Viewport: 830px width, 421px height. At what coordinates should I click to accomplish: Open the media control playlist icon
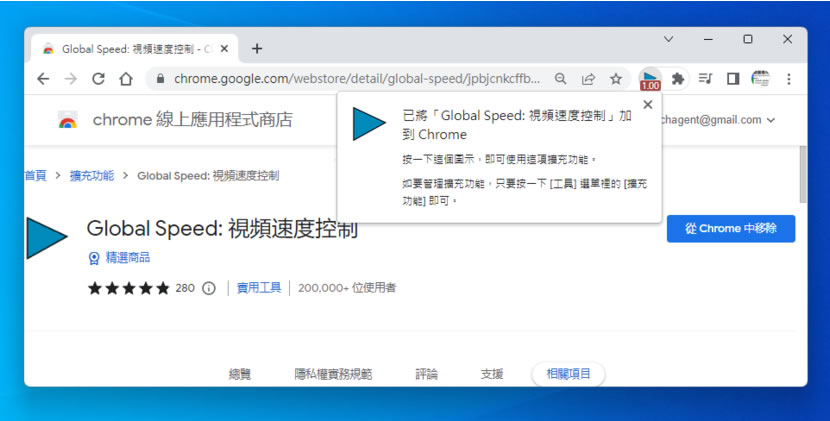click(x=705, y=79)
